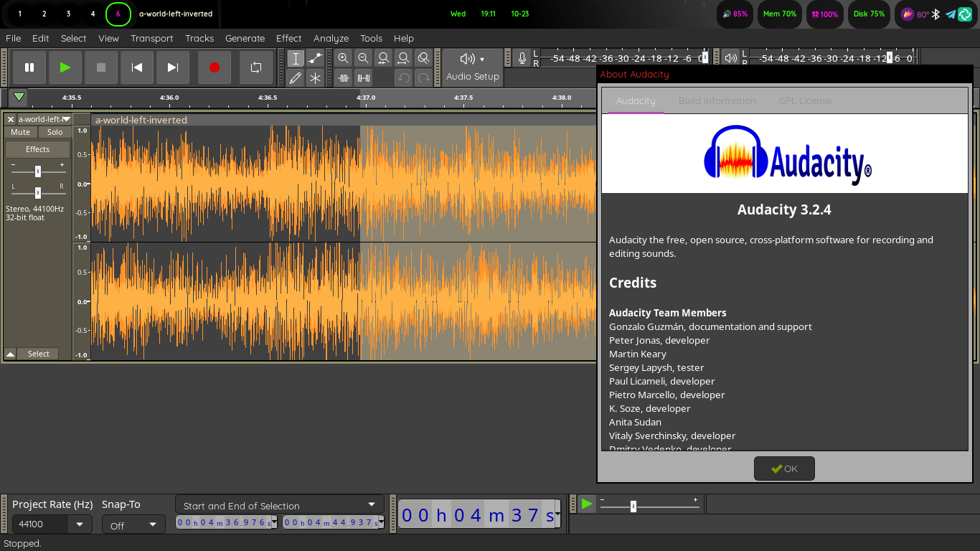Click the microphone record meter icon
The width and height of the screenshot is (980, 551).
522,59
